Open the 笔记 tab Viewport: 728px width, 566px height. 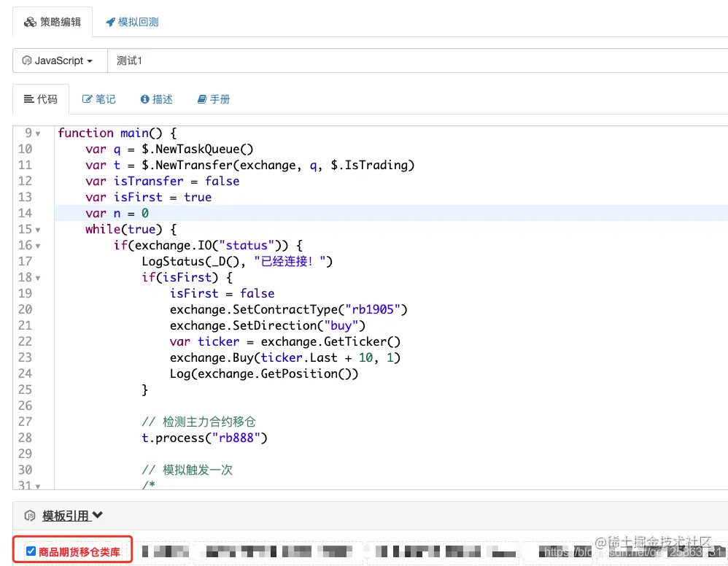99,99
